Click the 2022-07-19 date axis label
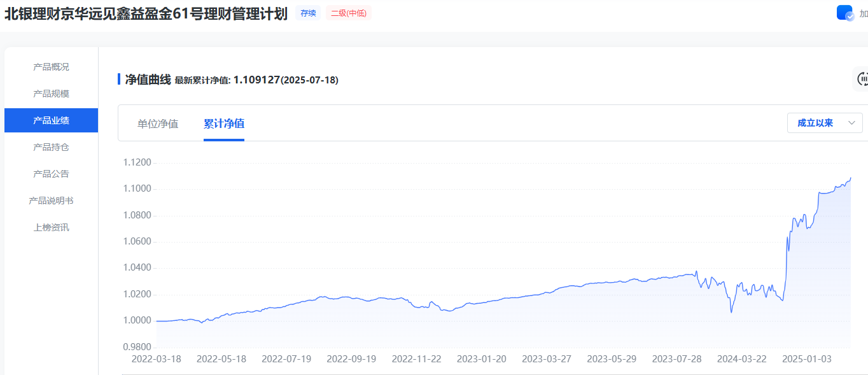This screenshot has height=375, width=868. coord(286,359)
